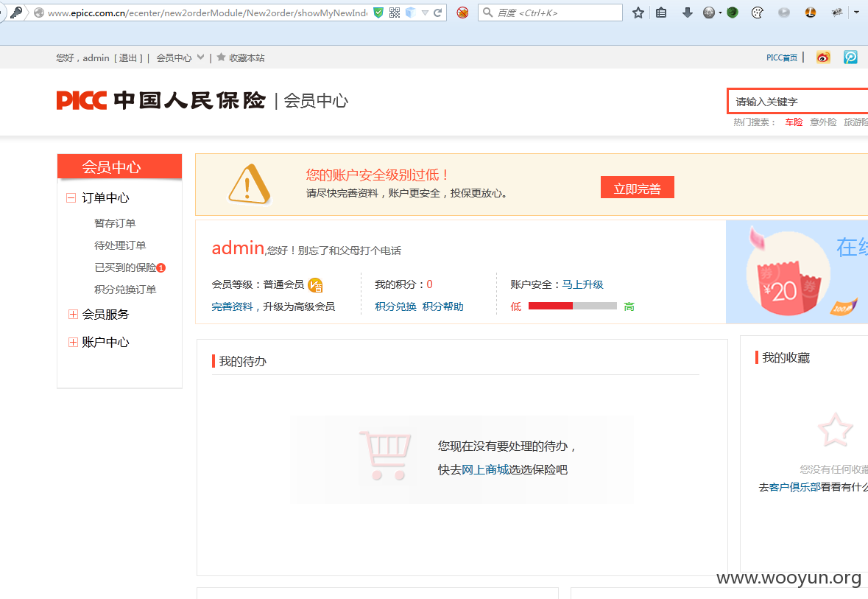Click the 完善资料 link
This screenshot has width=868, height=599.
(232, 307)
